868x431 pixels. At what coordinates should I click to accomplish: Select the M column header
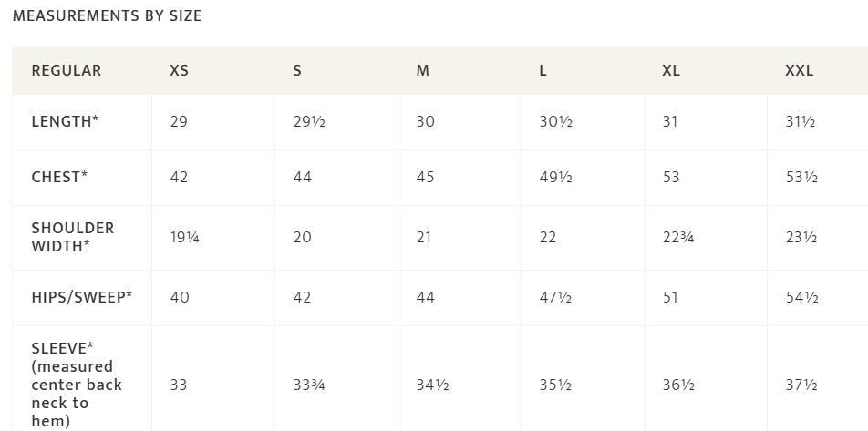pos(423,71)
